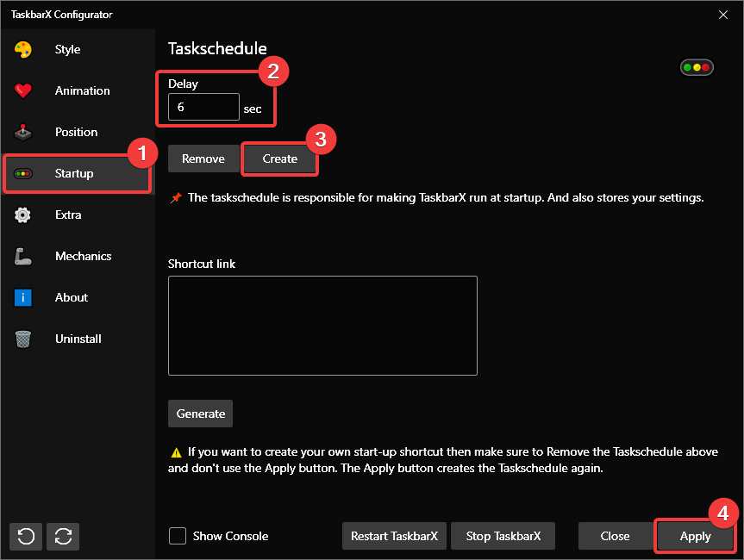Click the About info icon
The image size is (744, 560).
[x=23, y=297]
